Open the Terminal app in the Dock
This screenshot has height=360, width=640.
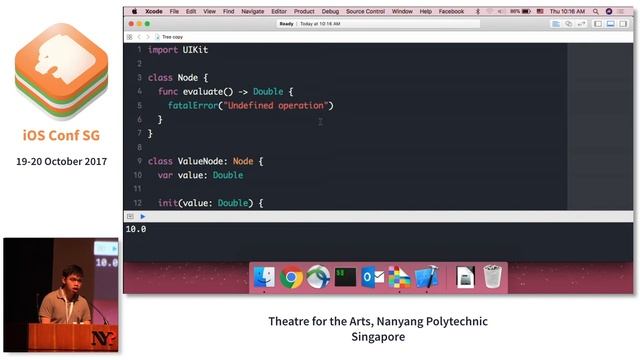(x=345, y=277)
